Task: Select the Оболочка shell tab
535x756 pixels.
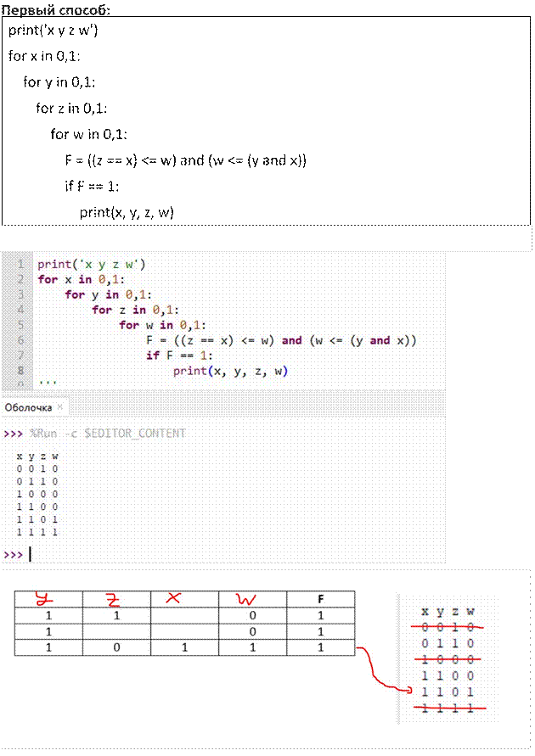Action: [29, 407]
